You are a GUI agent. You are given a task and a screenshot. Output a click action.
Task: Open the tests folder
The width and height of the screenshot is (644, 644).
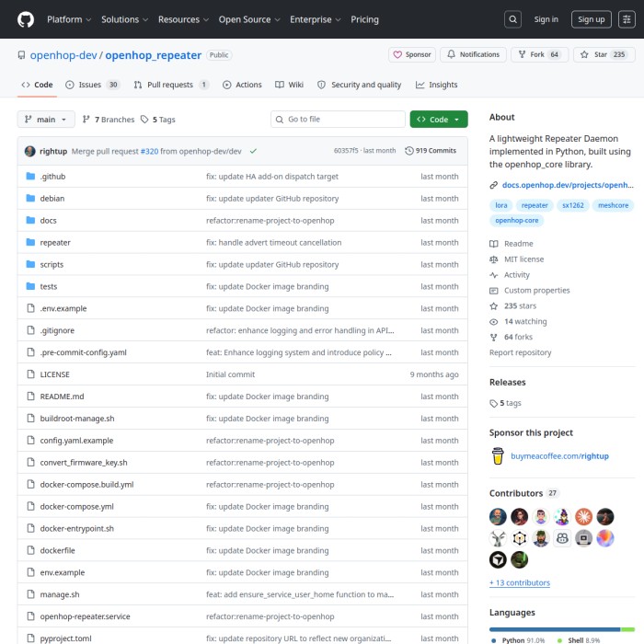[x=49, y=287]
